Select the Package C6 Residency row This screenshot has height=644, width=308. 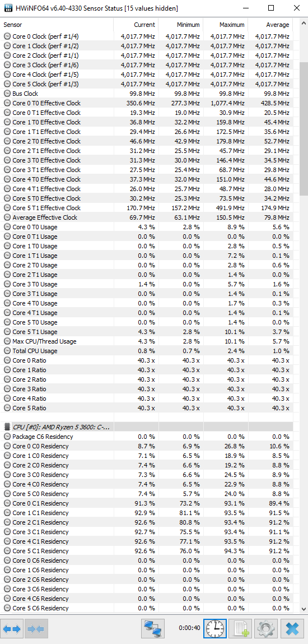point(147,437)
